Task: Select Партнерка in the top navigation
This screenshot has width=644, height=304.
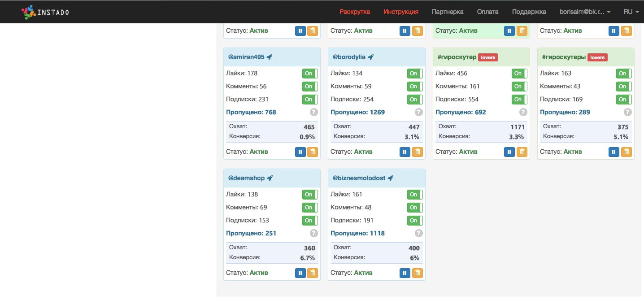Action: pos(448,12)
